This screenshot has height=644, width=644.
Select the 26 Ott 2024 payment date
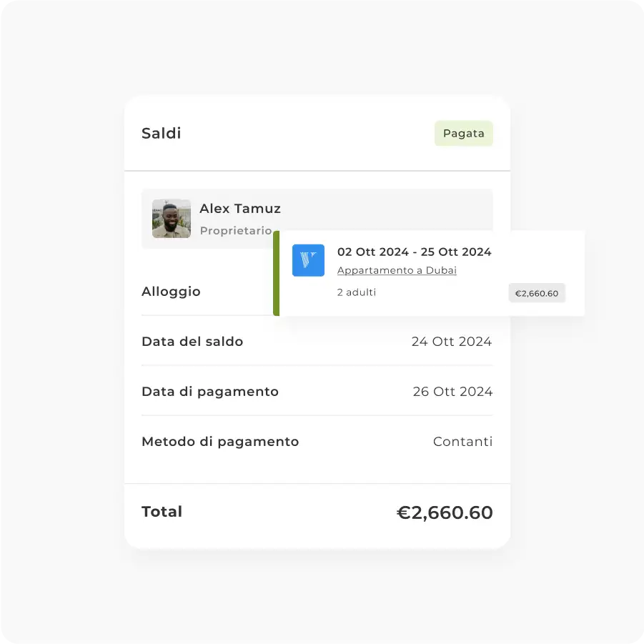(x=452, y=392)
